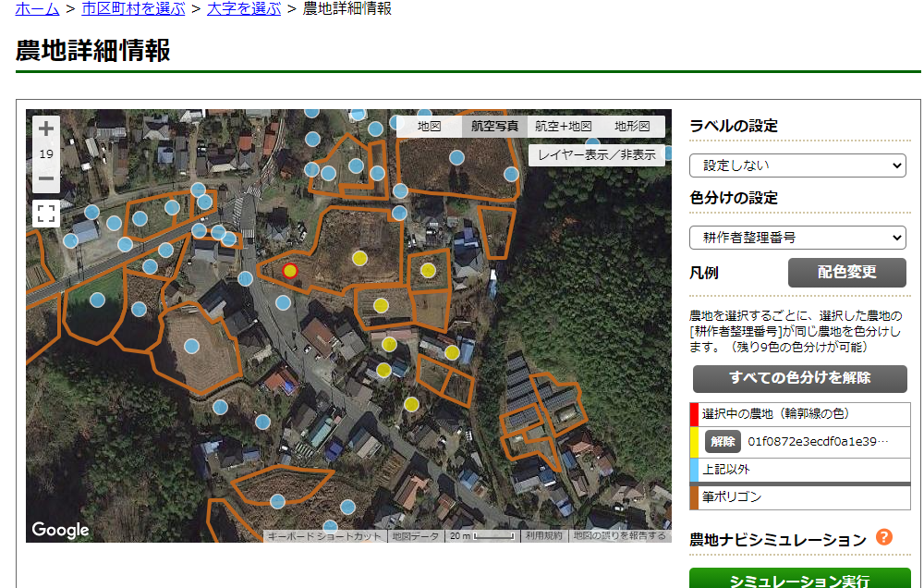Viewport: 924px width, 588px height.
Task: Open 市区町村を選ぶ breadcrumb link
Action: 133,9
